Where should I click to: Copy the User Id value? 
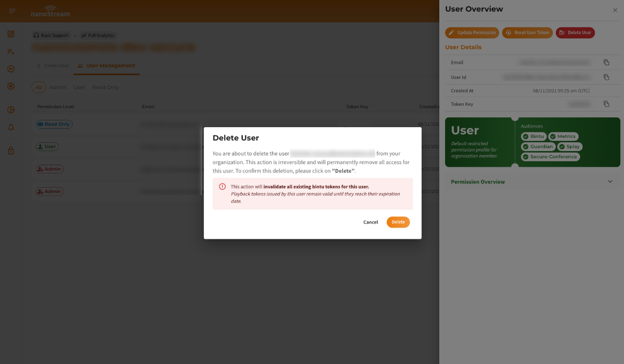[606, 77]
